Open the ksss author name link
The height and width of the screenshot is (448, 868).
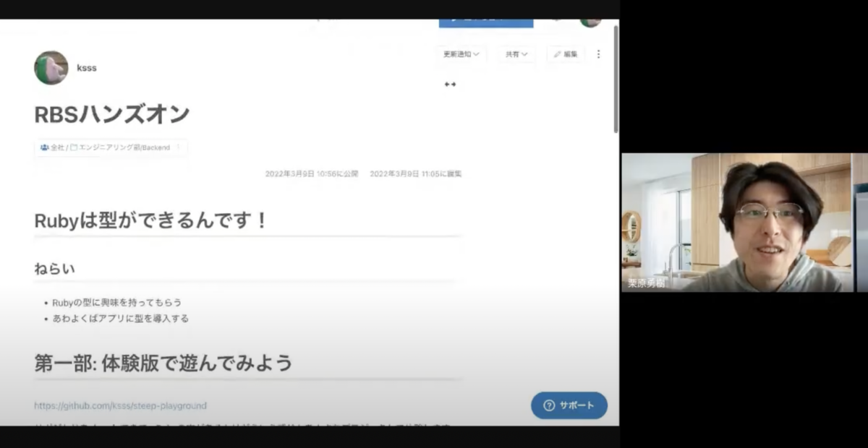(x=87, y=68)
